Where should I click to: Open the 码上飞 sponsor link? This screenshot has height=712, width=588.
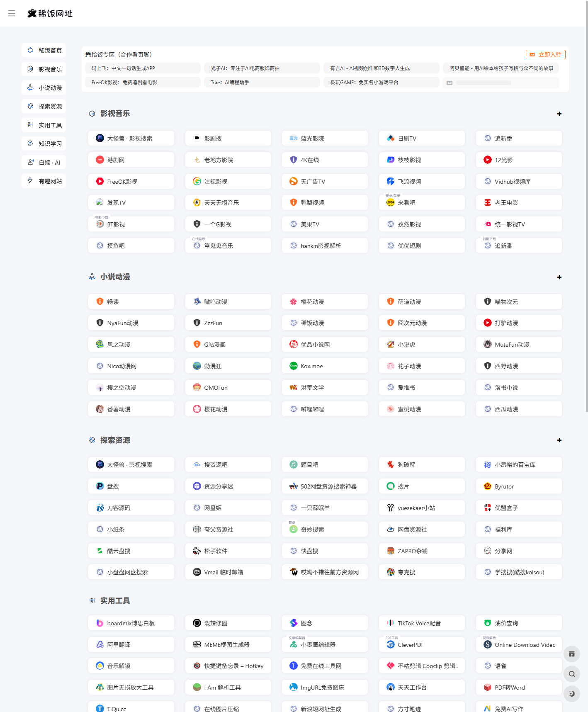point(143,68)
